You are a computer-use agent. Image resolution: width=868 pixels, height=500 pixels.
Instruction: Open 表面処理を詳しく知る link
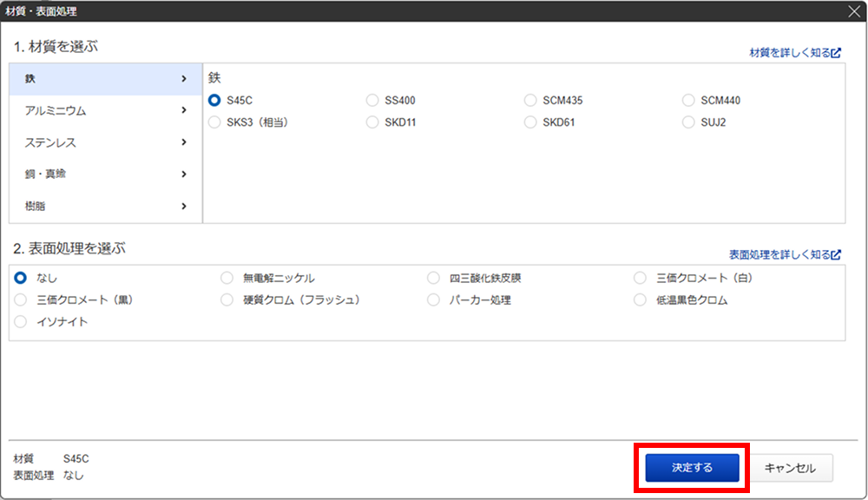(785, 254)
